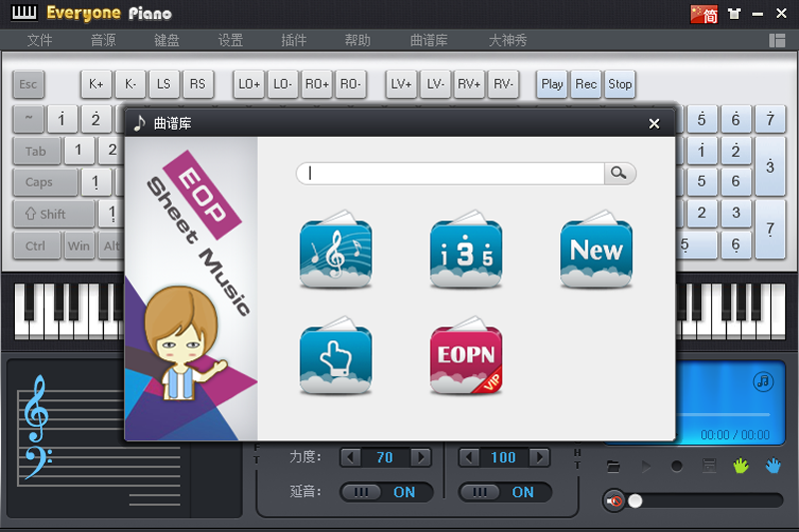This screenshot has height=532, width=799.
Task: Click the sheet display icon in player
Action: click(x=709, y=466)
